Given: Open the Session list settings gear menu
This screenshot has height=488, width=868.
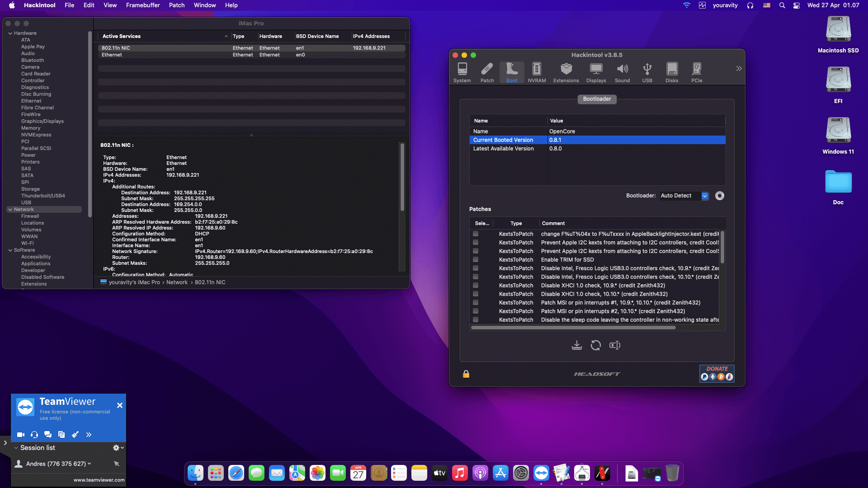Looking at the screenshot, I should coord(118,448).
